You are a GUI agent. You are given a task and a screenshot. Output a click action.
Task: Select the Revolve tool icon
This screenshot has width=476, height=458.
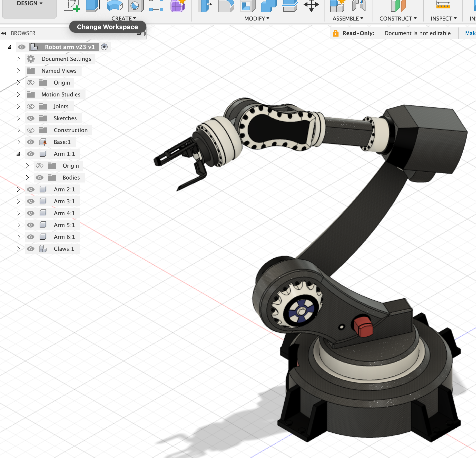tap(114, 6)
